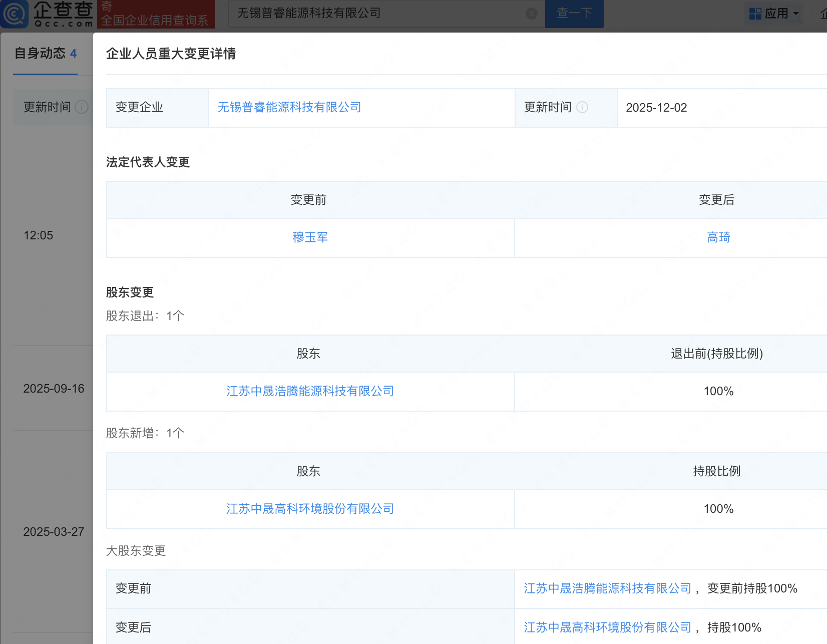Viewport: 827px width, 644px height.
Task: Select the 12:05 update entry
Action: [x=39, y=235]
